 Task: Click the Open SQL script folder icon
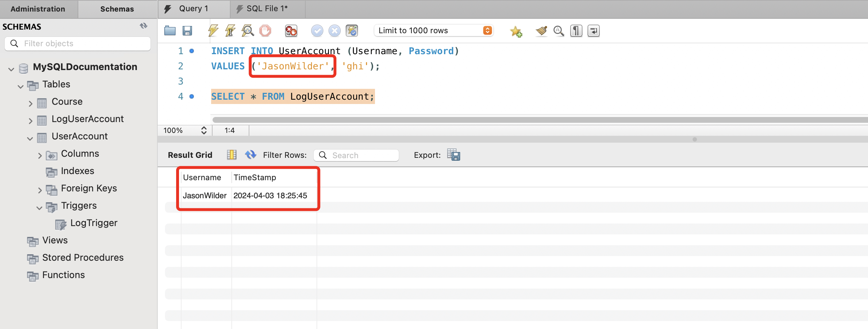[170, 31]
